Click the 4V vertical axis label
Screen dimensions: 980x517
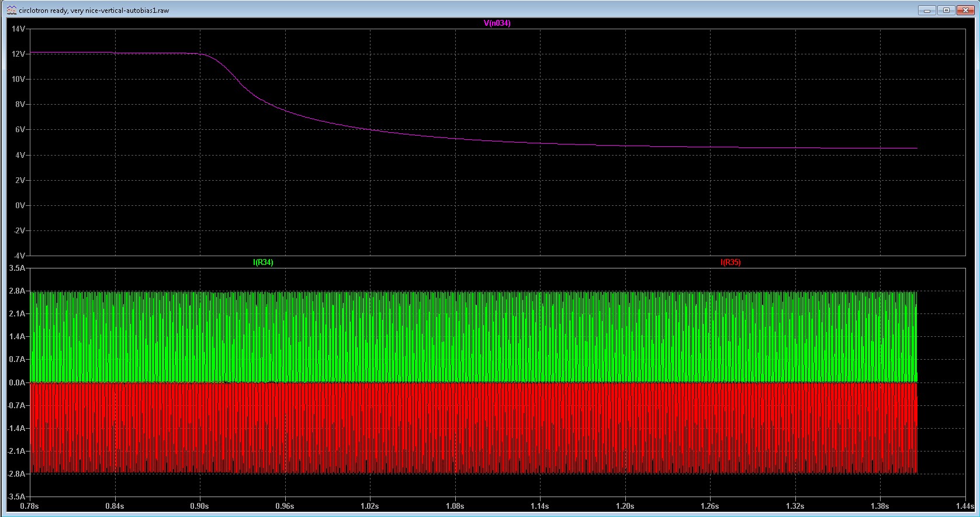[20, 155]
